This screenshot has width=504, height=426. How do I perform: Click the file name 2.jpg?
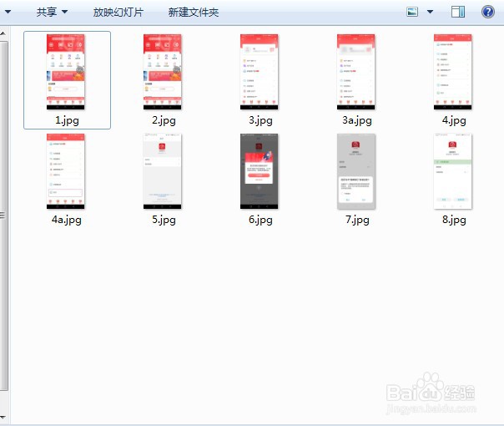164,120
